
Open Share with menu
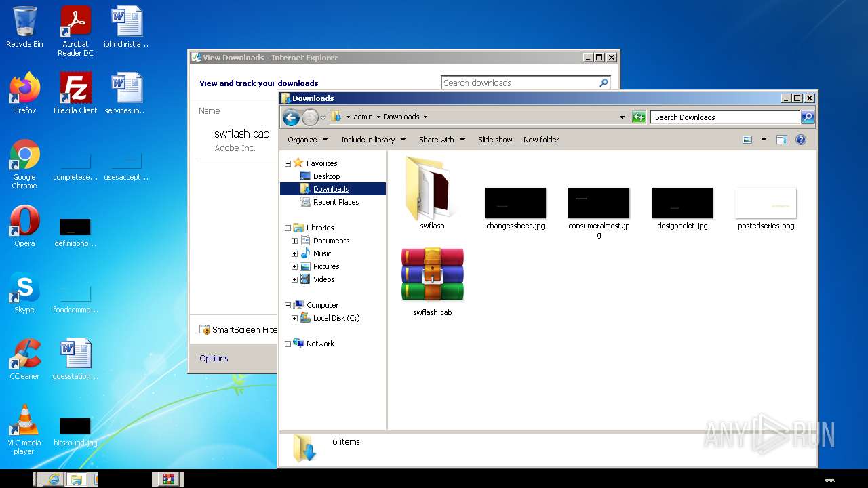[441, 140]
